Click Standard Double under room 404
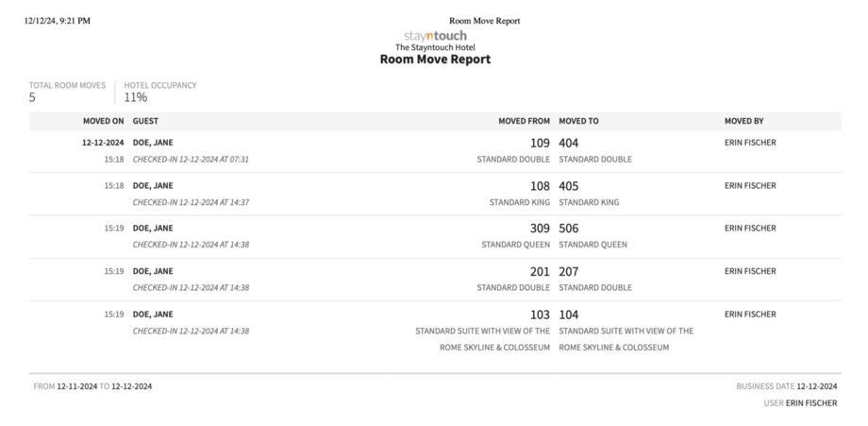The image size is (868, 426). click(x=595, y=160)
